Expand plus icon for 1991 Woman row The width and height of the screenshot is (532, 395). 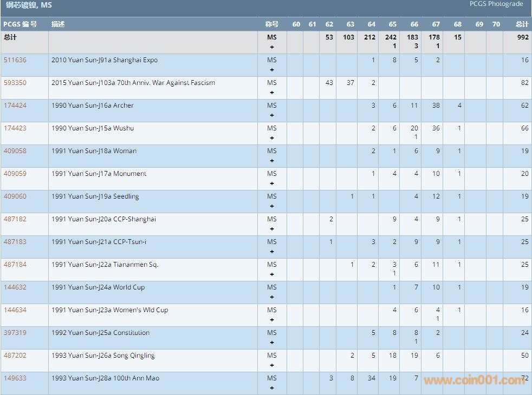[x=271, y=161]
